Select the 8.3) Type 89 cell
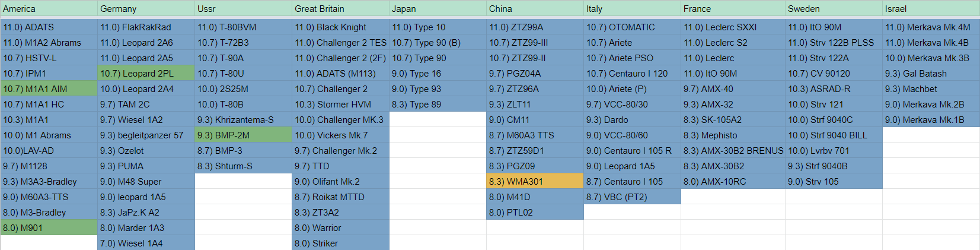This screenshot has width=980, height=250. tap(438, 105)
